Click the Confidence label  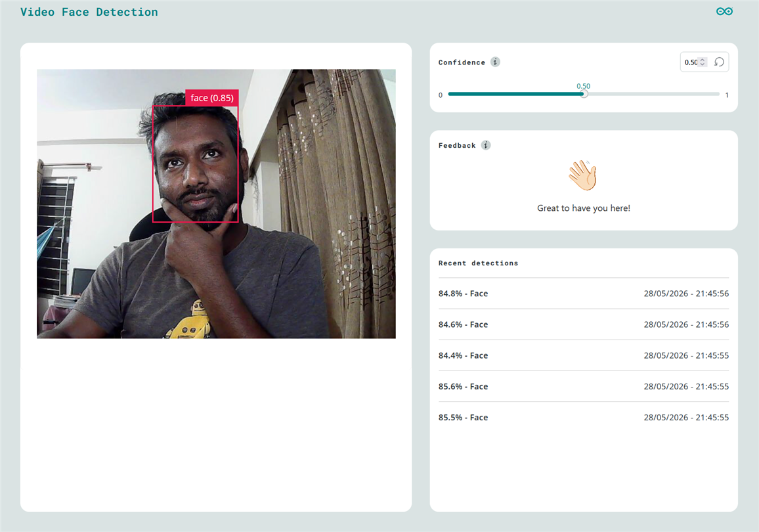pyautogui.click(x=462, y=62)
